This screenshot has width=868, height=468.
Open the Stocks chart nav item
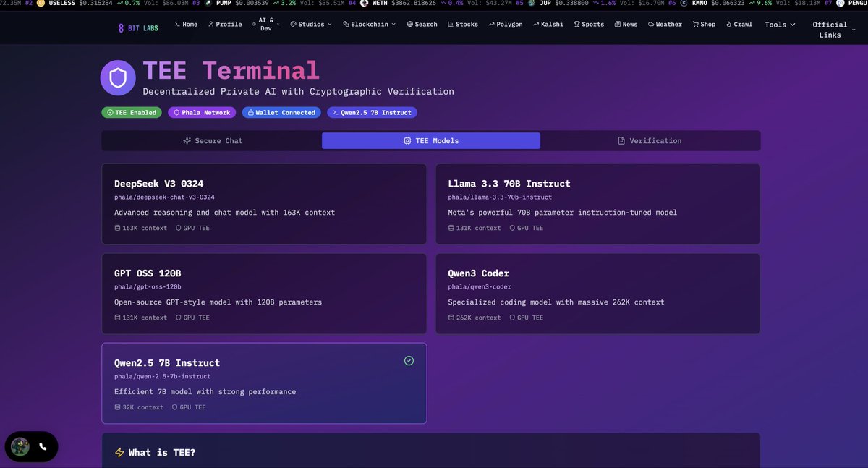tap(462, 25)
